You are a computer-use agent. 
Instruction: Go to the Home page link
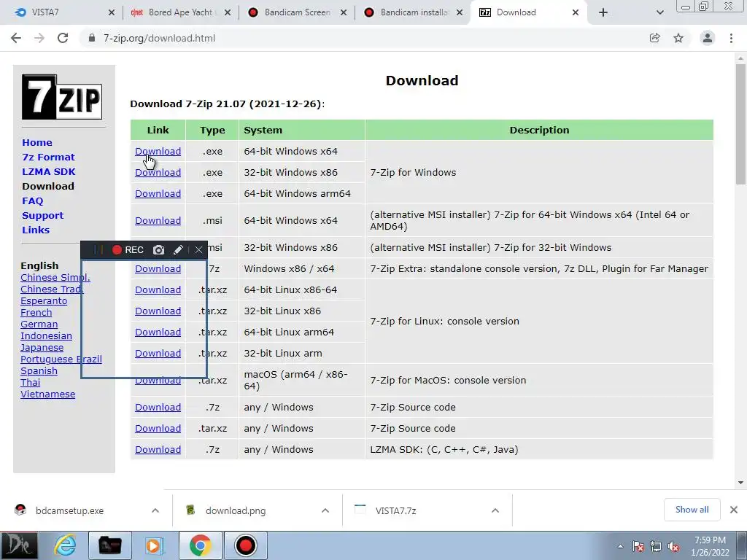[37, 142]
